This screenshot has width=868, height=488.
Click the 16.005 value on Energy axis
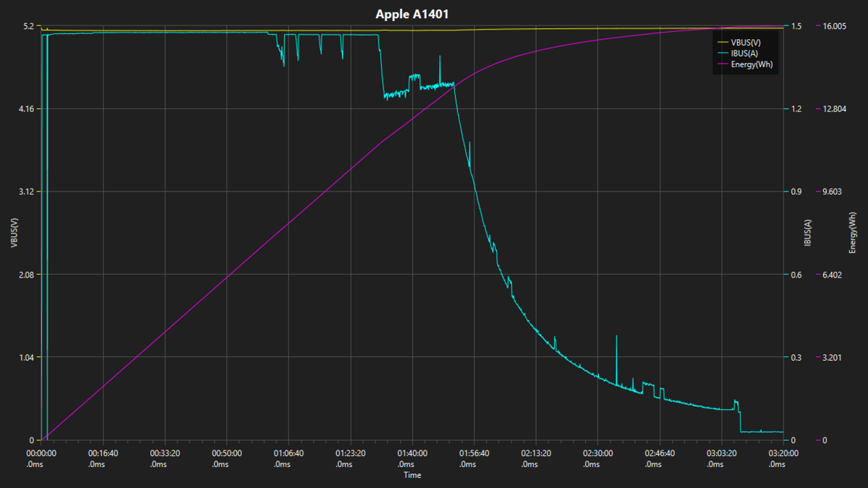834,26
